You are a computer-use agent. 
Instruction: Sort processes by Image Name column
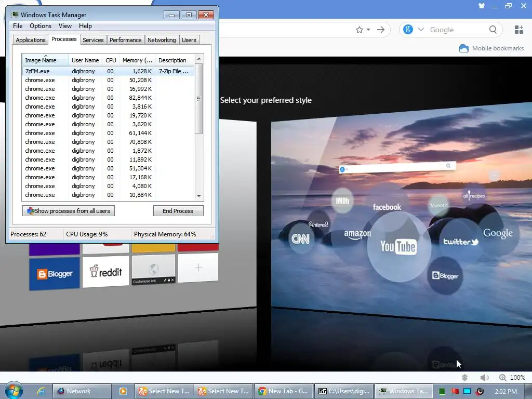[45, 60]
